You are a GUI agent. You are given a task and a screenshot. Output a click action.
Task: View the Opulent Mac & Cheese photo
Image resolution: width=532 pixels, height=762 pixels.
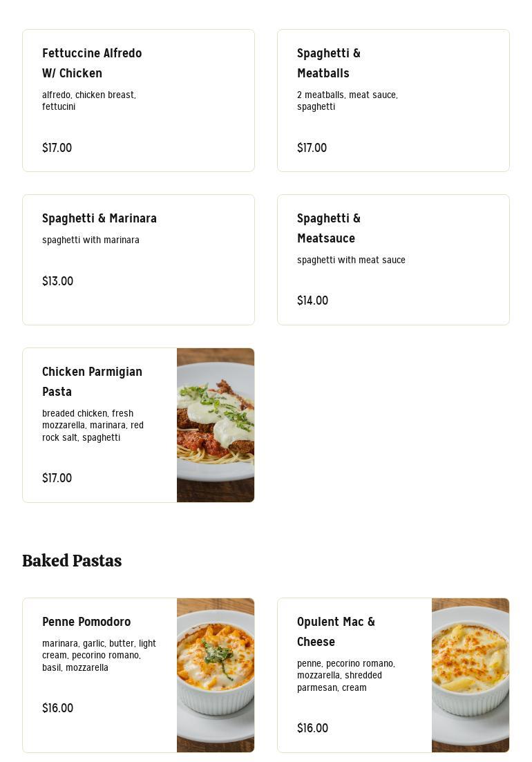(471, 675)
